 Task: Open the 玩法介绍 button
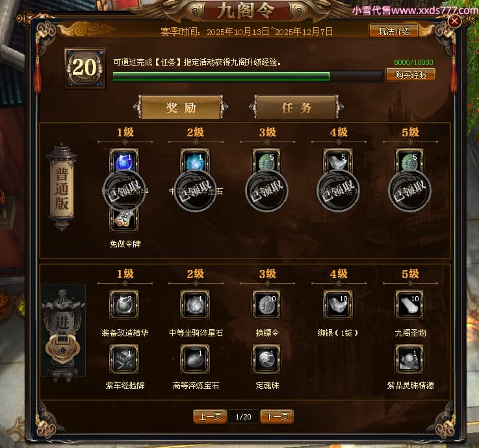point(394,31)
